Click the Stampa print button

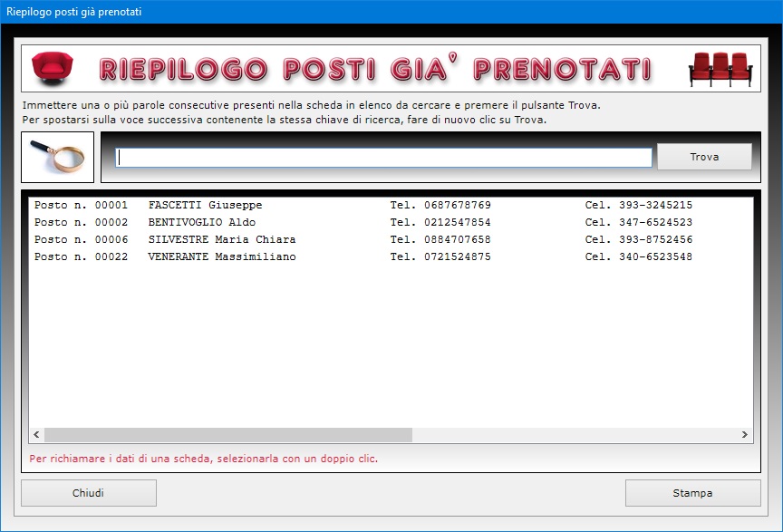(692, 493)
